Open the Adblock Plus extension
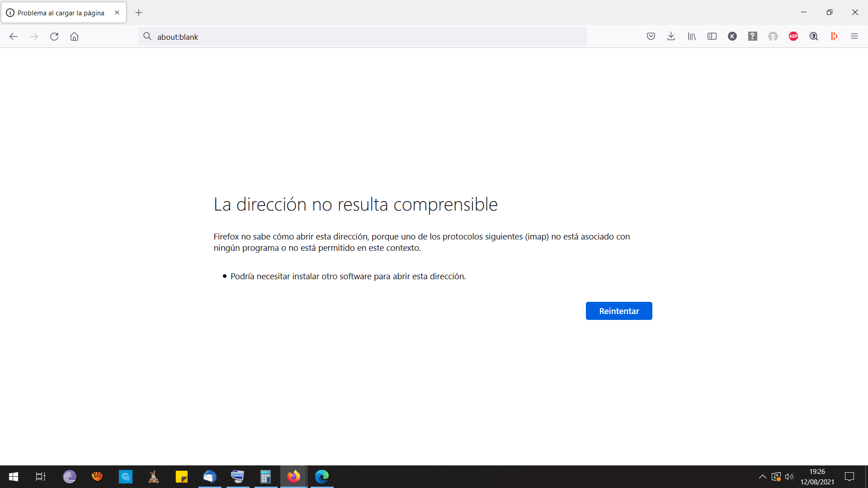The height and width of the screenshot is (488, 868). pos(793,37)
